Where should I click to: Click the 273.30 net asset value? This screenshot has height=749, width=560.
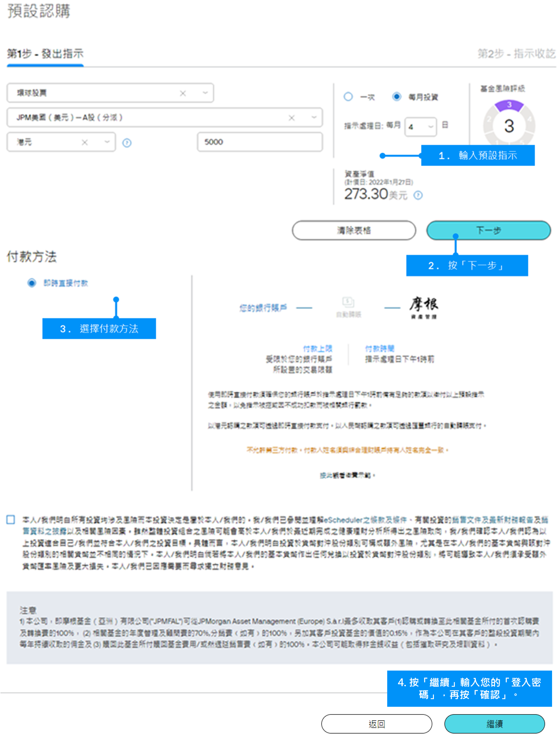(366, 194)
